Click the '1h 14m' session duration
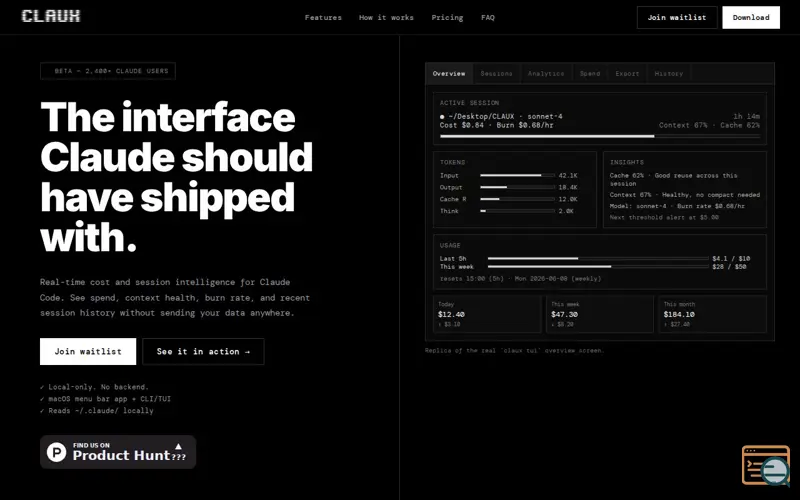Image resolution: width=800 pixels, height=500 pixels. (746, 116)
